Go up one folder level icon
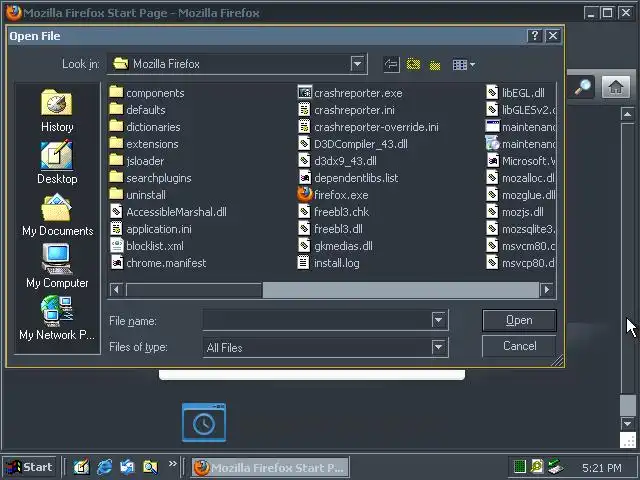The height and width of the screenshot is (480, 640). click(413, 64)
